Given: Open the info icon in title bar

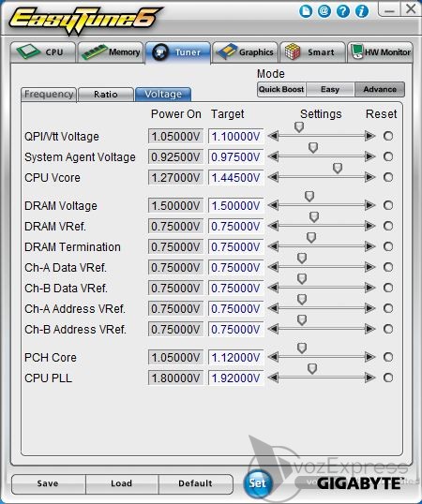Looking at the screenshot, I should tap(362, 11).
